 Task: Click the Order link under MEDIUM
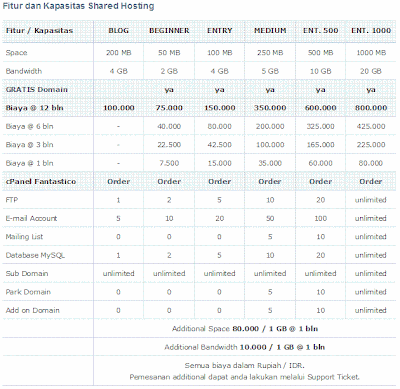(270, 182)
